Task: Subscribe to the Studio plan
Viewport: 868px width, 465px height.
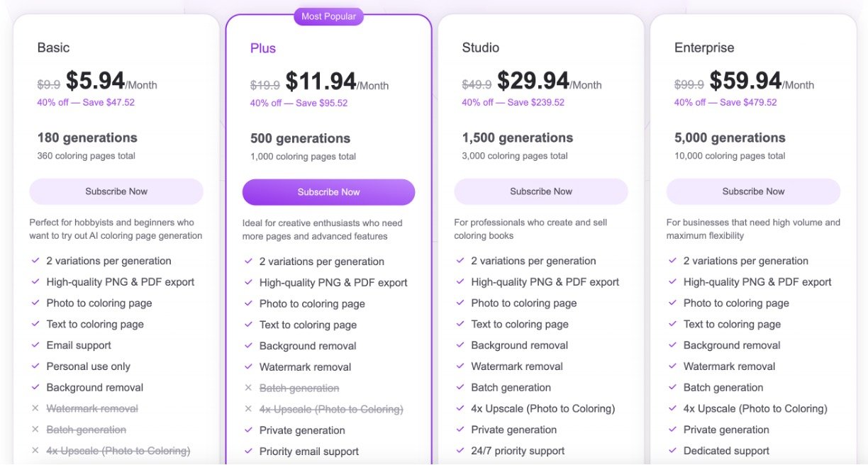Action: (540, 191)
